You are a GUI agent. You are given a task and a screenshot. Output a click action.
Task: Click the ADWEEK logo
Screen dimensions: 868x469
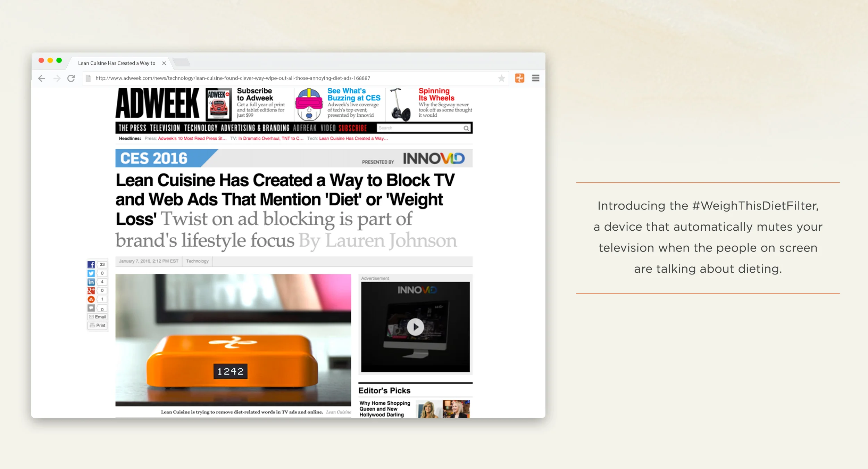click(x=158, y=103)
